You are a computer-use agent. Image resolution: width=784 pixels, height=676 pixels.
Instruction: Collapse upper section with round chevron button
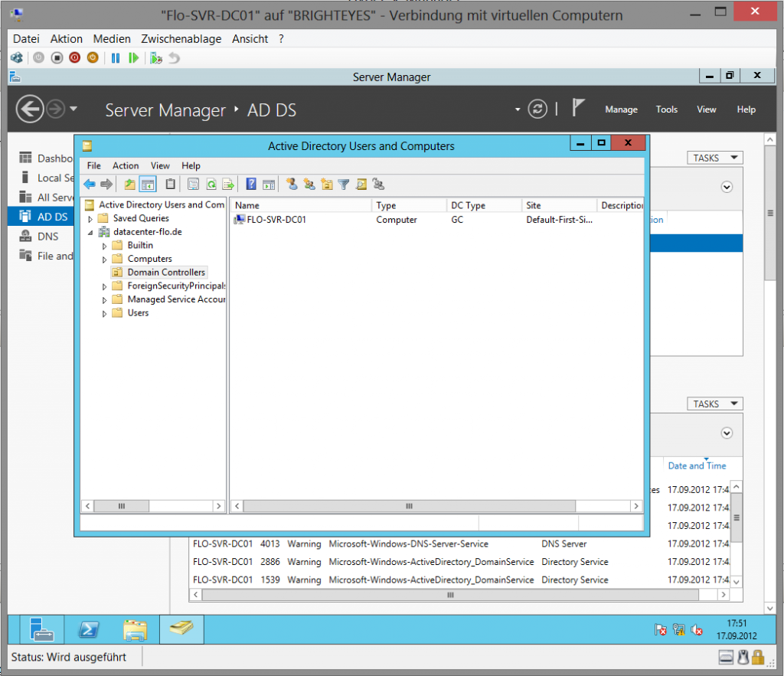pyautogui.click(x=727, y=187)
